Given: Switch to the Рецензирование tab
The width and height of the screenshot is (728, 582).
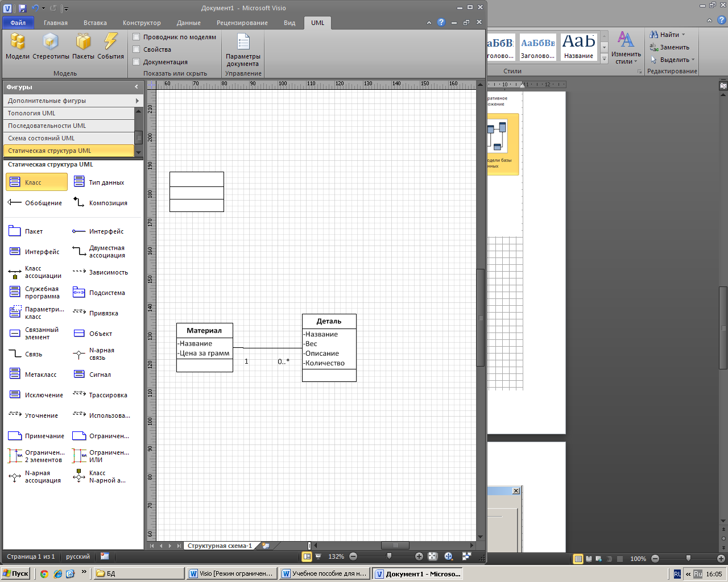Looking at the screenshot, I should point(242,23).
